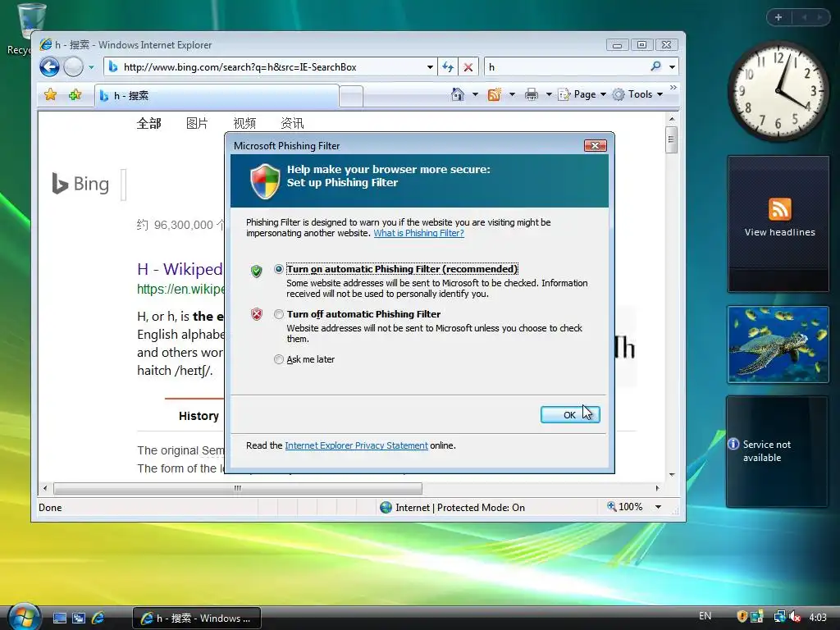
Task: Select the 图片 tab on Bing
Action: [x=197, y=124]
